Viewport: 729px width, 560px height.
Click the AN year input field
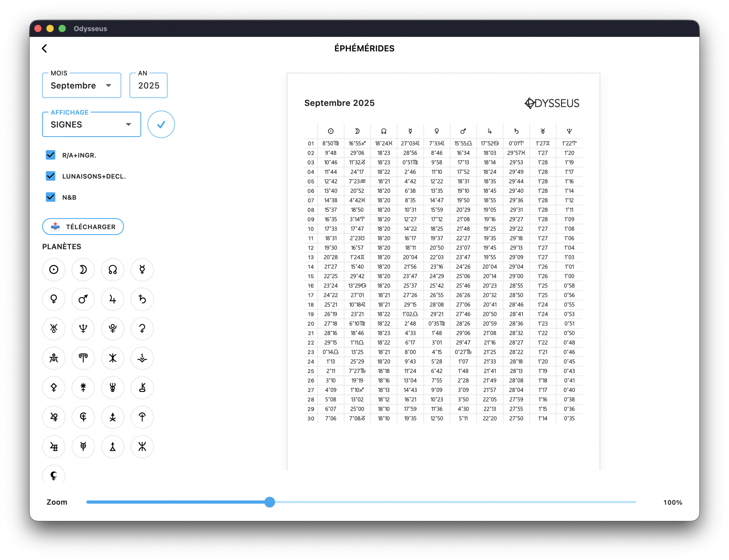click(149, 86)
